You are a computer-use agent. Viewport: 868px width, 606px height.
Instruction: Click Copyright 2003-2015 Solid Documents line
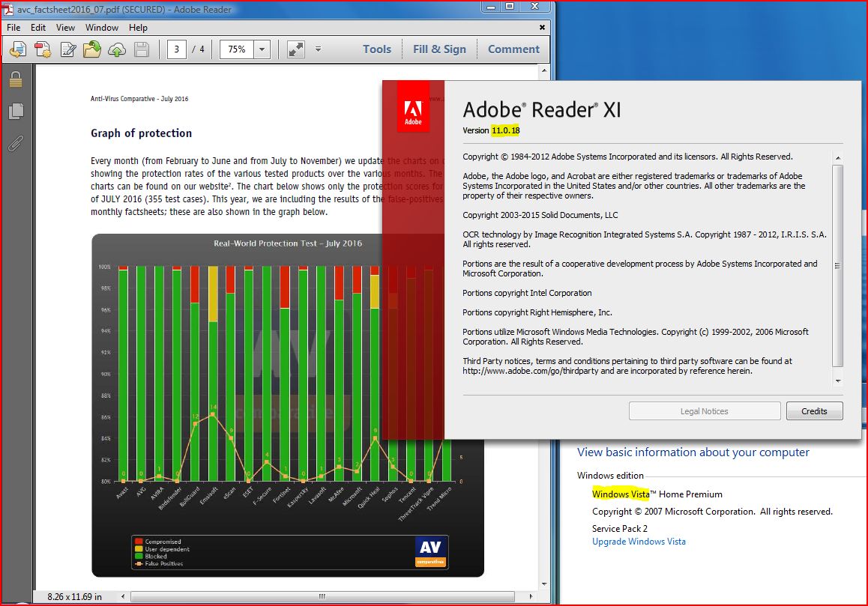pyautogui.click(x=540, y=215)
